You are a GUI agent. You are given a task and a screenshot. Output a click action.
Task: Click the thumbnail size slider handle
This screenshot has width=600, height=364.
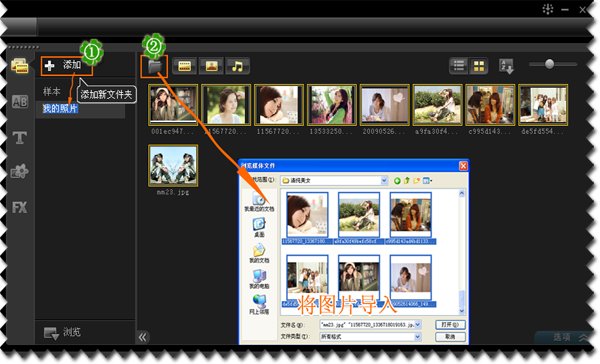549,64
